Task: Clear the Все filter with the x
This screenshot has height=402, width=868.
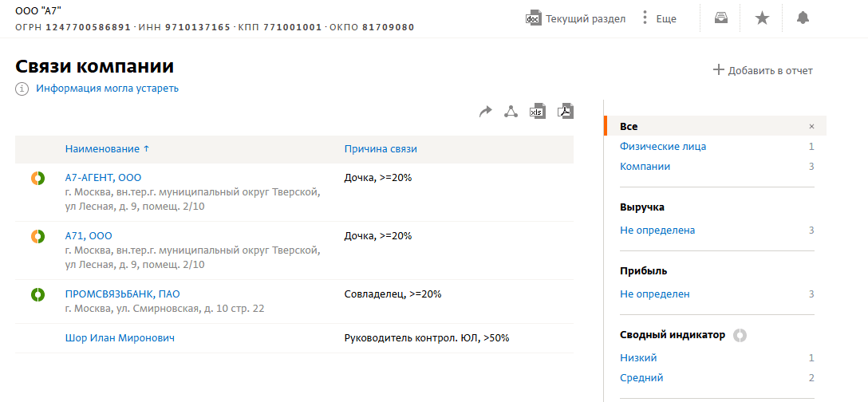Action: (x=811, y=126)
